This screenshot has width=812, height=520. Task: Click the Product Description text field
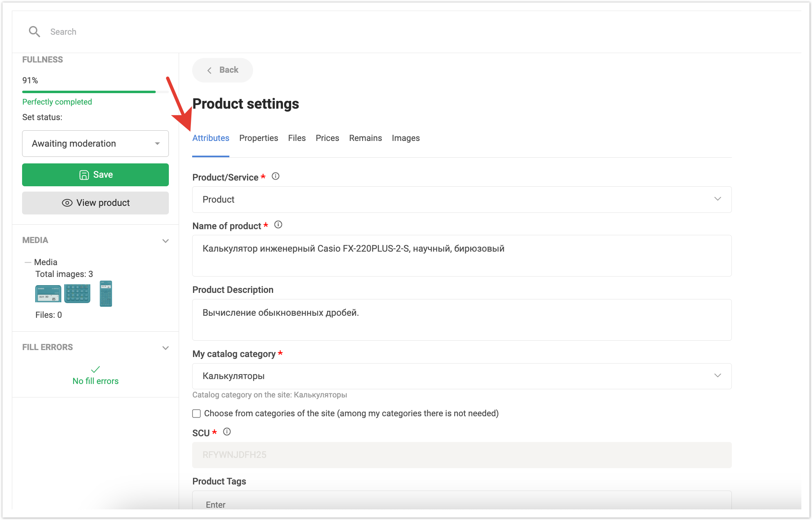[462, 320]
